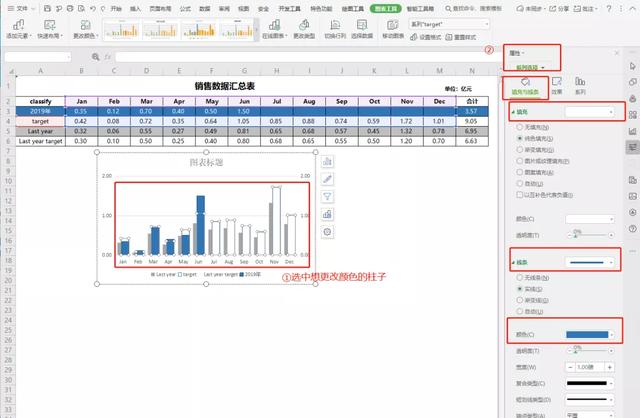Select Gradient Fill (渐变填充) radio button
640x418 pixels.
(520, 150)
